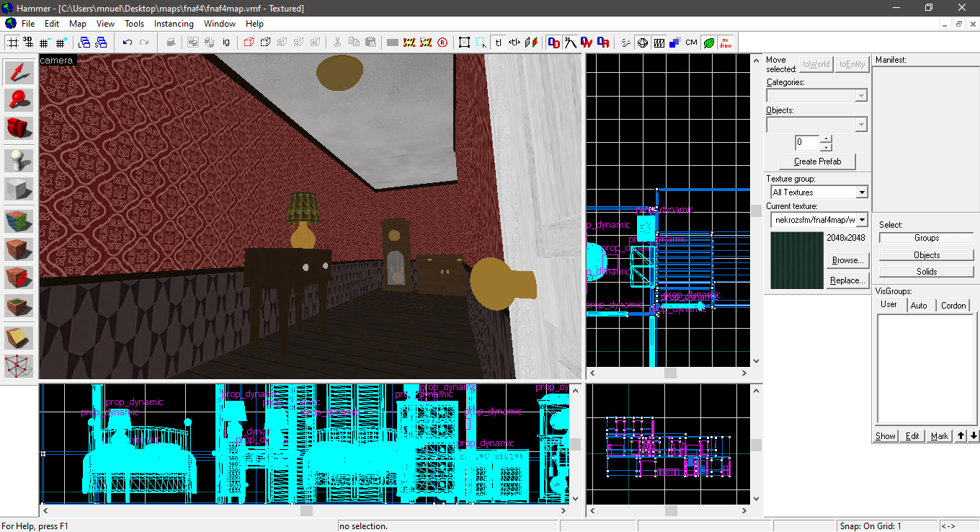The height and width of the screenshot is (532, 980).
Task: Switch to the Cordon VisGroups tab
Action: pos(953,306)
